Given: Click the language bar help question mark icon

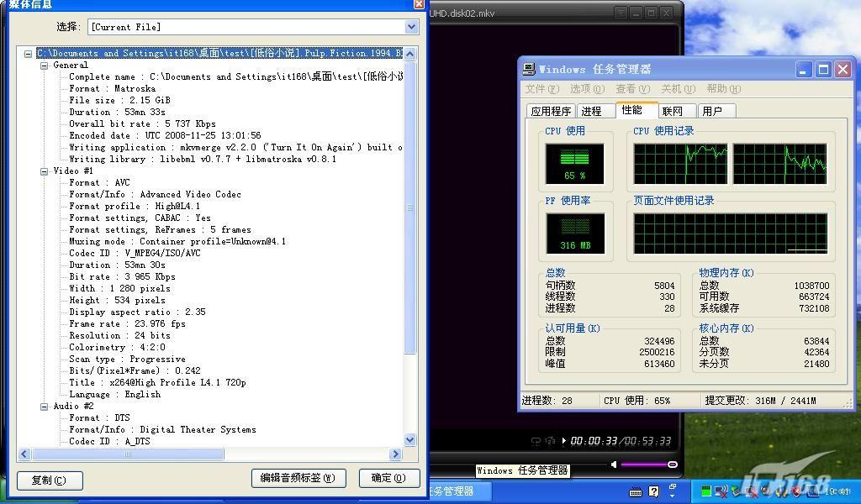Looking at the screenshot, I should (x=654, y=491).
